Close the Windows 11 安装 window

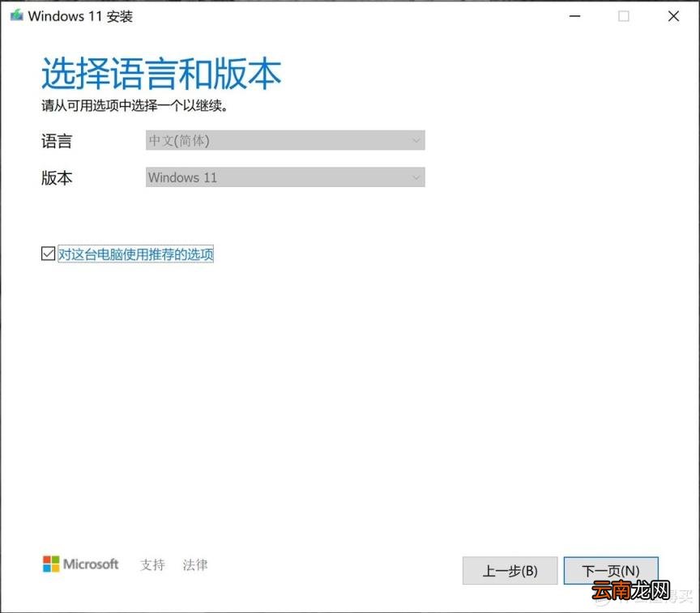tap(673, 16)
